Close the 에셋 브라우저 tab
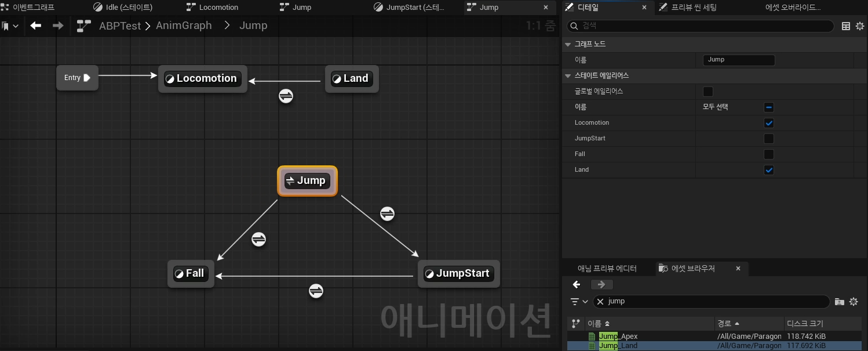Image resolution: width=868 pixels, height=351 pixels. [738, 269]
